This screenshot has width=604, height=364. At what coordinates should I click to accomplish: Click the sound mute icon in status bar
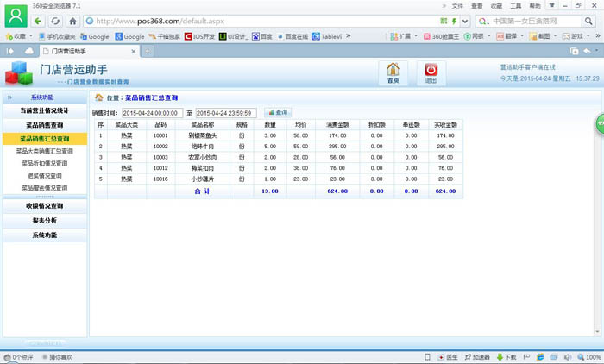point(567,356)
